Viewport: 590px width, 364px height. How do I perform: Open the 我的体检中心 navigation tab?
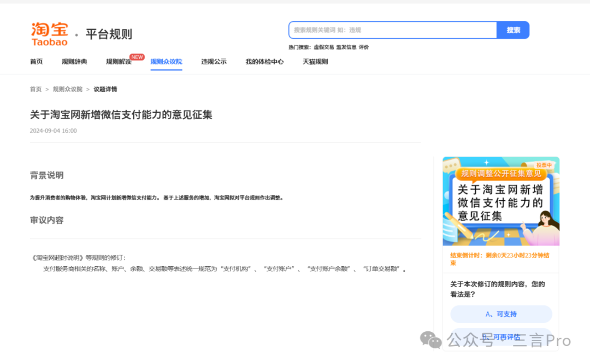pyautogui.click(x=264, y=62)
